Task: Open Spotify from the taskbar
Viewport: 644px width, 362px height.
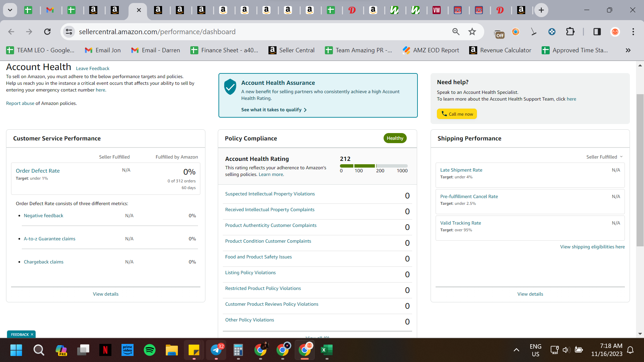Action: pyautogui.click(x=150, y=350)
